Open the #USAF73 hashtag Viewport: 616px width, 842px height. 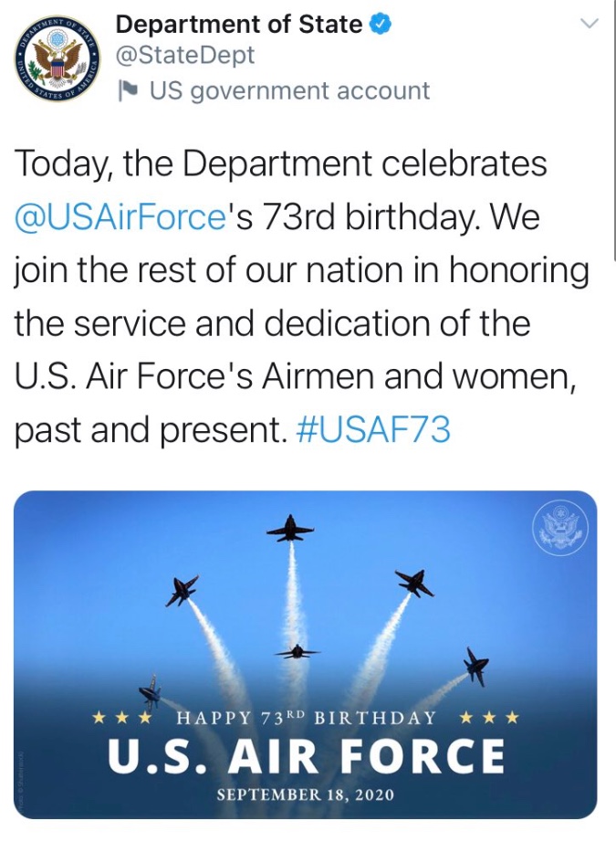373,430
